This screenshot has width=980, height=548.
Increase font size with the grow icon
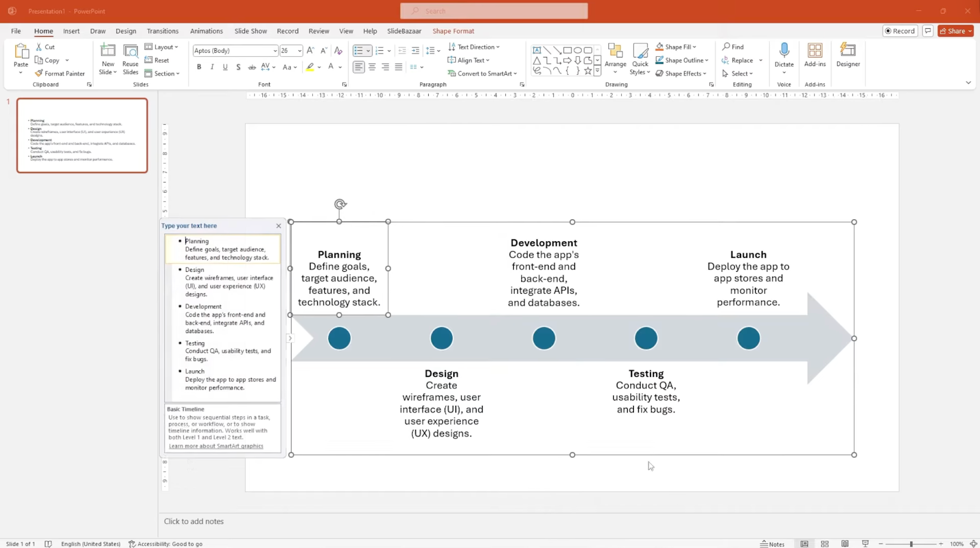coord(311,51)
